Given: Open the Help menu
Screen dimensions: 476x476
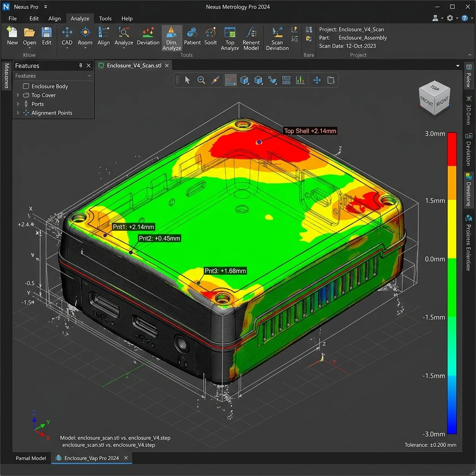Looking at the screenshot, I should click(x=127, y=19).
